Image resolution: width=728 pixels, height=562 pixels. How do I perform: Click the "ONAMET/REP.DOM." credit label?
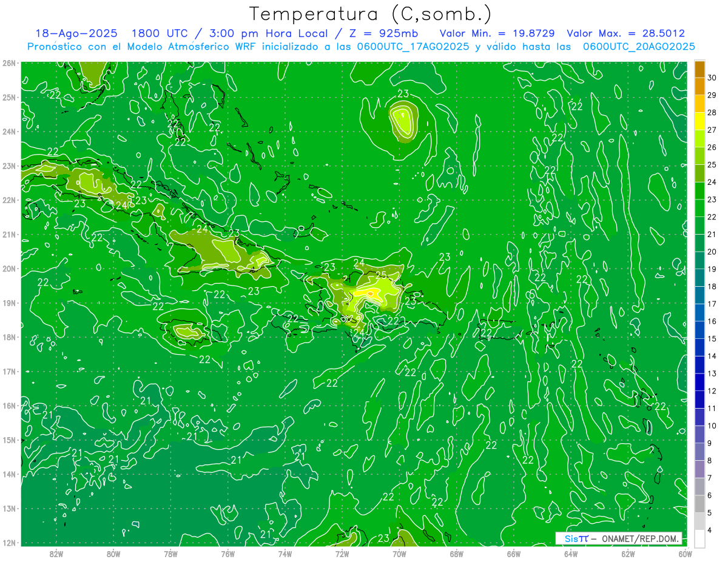639,538
